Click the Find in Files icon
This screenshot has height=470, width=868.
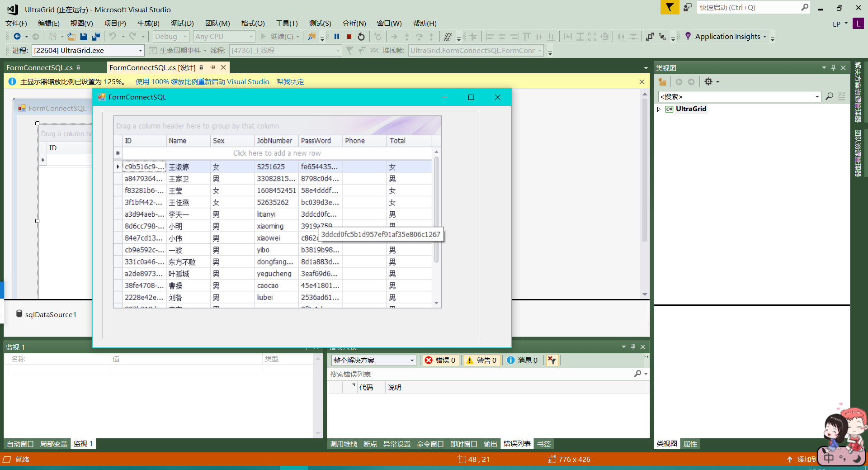click(312, 37)
